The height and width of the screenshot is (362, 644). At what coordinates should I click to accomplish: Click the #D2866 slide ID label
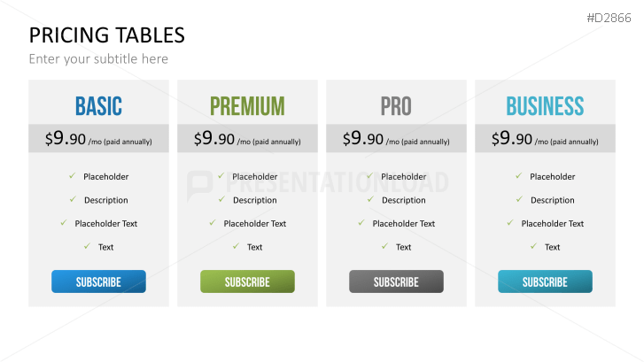(x=609, y=17)
